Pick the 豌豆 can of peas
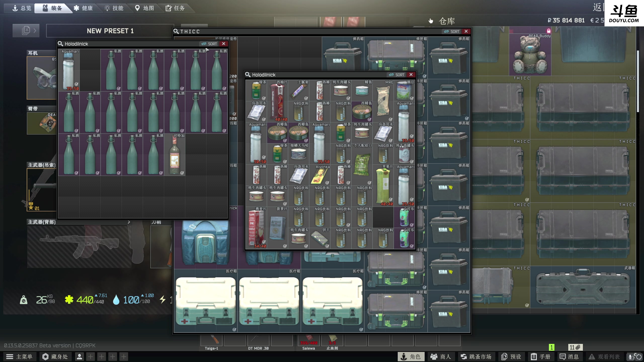Viewport: 644px width, 362px height. tap(404, 90)
